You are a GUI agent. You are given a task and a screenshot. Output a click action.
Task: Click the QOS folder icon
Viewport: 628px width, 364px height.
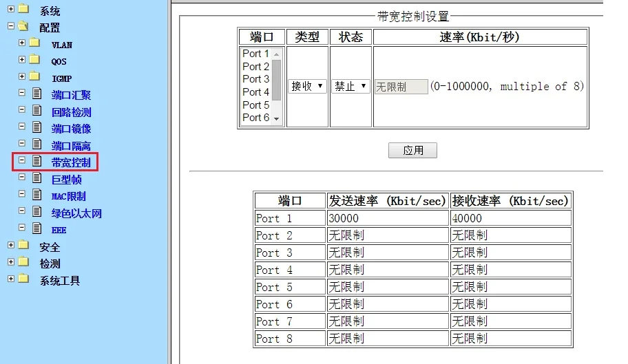pos(35,59)
